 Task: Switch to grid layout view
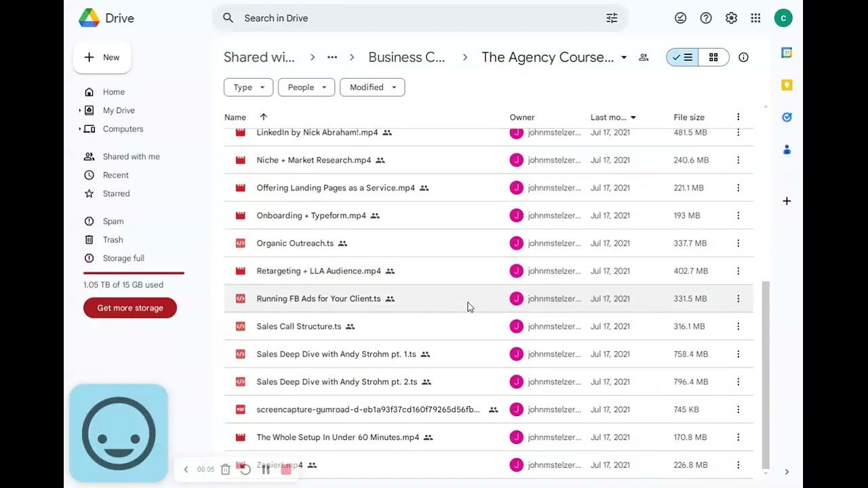tap(713, 58)
